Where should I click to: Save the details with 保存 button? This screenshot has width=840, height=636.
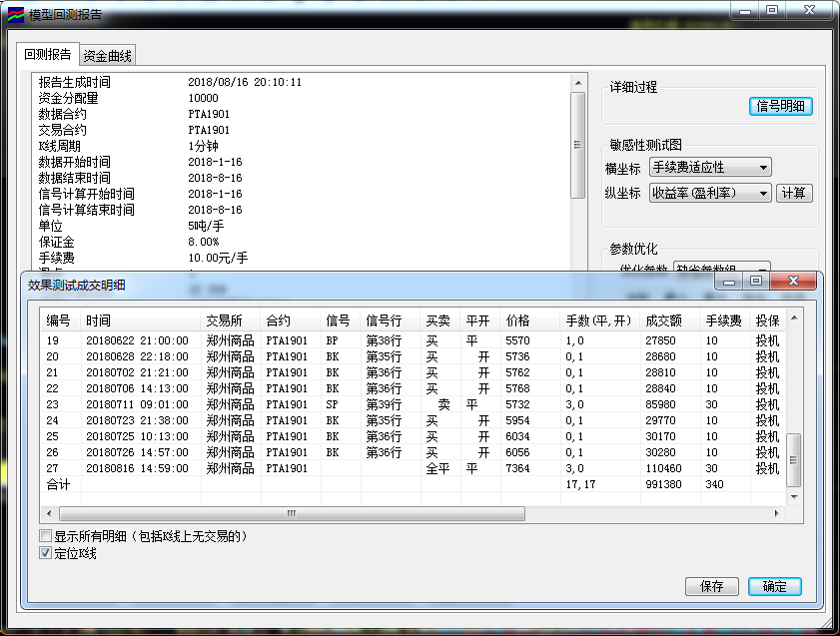(711, 586)
